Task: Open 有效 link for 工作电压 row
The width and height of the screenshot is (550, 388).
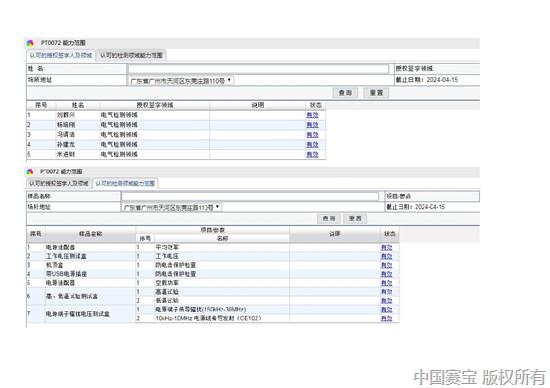Action: (x=387, y=256)
